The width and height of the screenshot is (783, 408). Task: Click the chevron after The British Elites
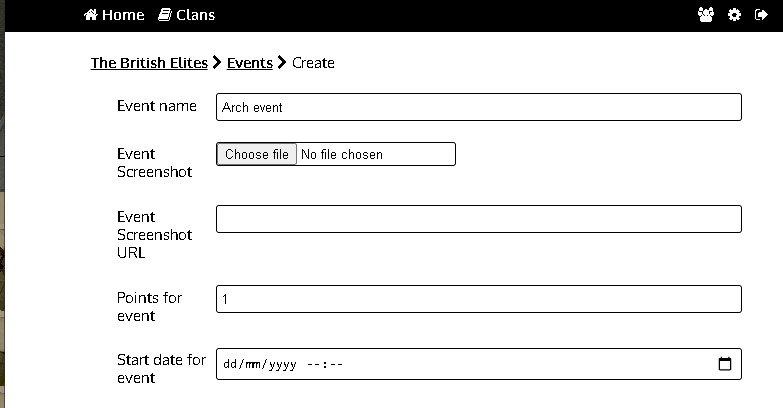click(217, 63)
